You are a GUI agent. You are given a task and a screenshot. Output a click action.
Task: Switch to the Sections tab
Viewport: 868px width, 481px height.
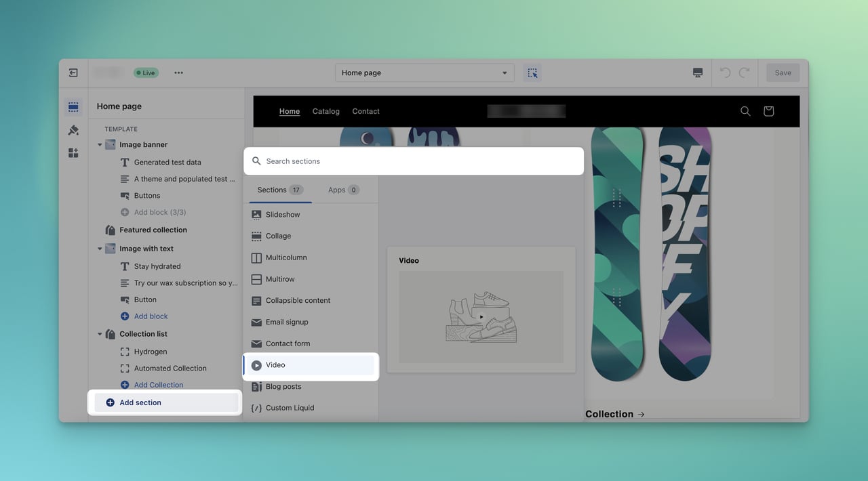pos(280,190)
